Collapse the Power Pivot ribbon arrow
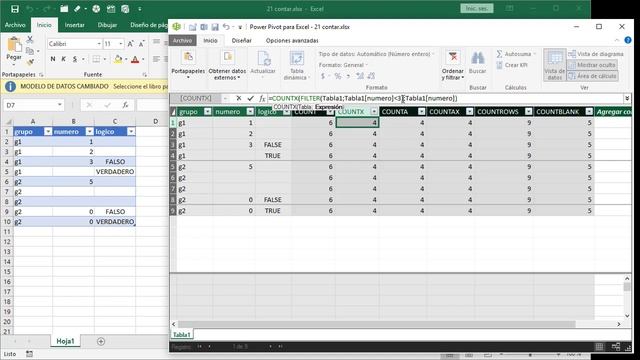640x360 pixels. tap(617, 40)
